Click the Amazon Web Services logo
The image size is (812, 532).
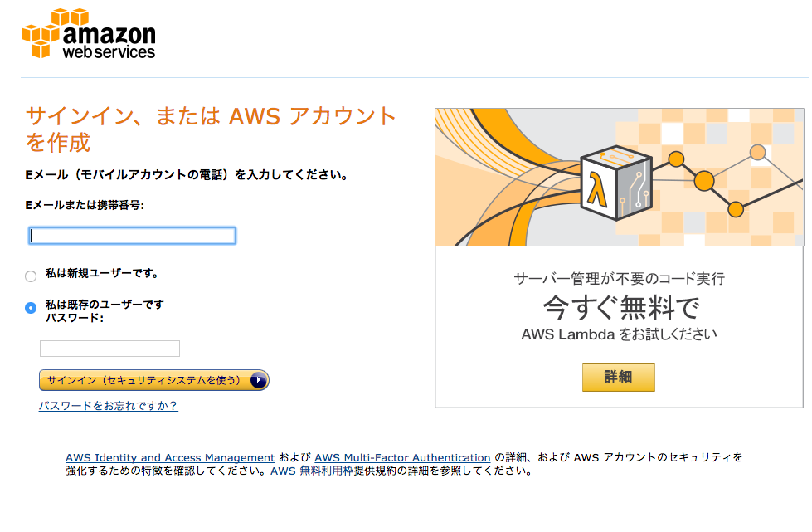click(88, 33)
